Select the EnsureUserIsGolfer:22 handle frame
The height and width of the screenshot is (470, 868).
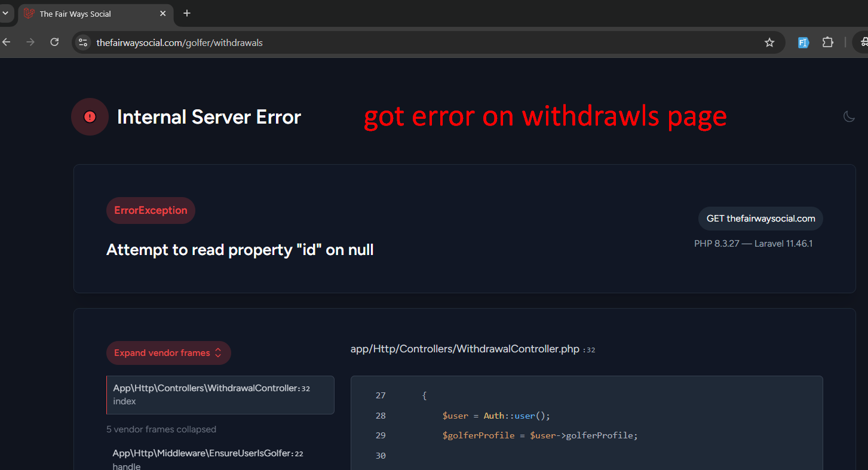click(x=208, y=459)
